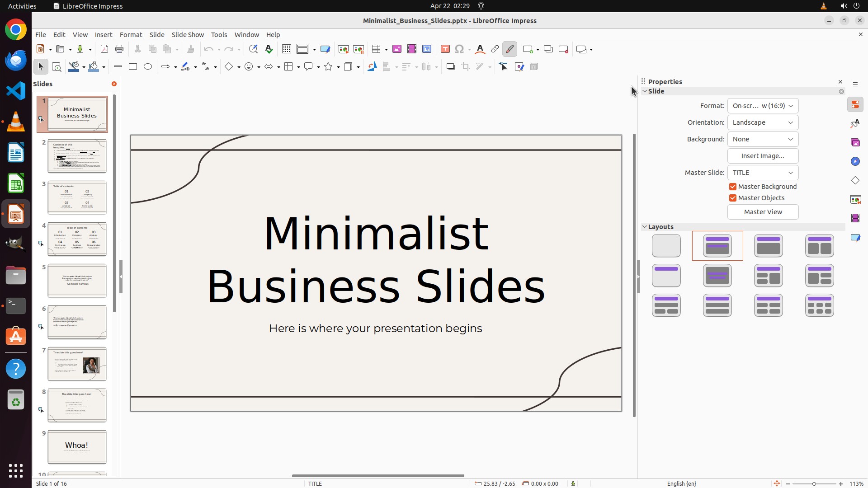Click the Insert Text Box icon
Screen dimensions: 868x488
(x=445, y=49)
